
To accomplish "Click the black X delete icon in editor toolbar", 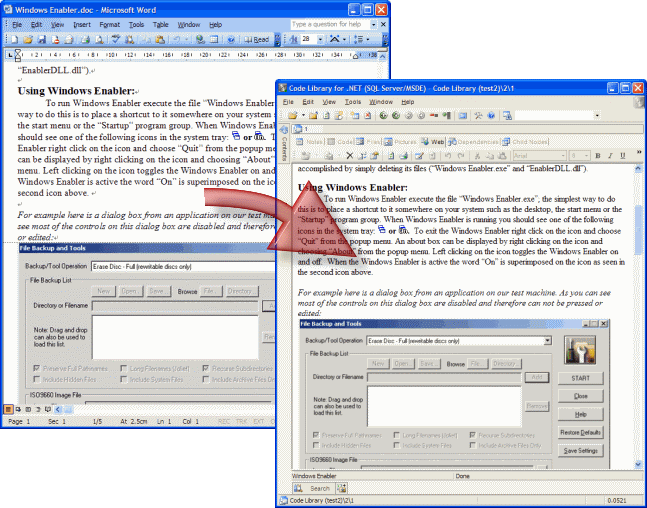I will pyautogui.click(x=349, y=156).
